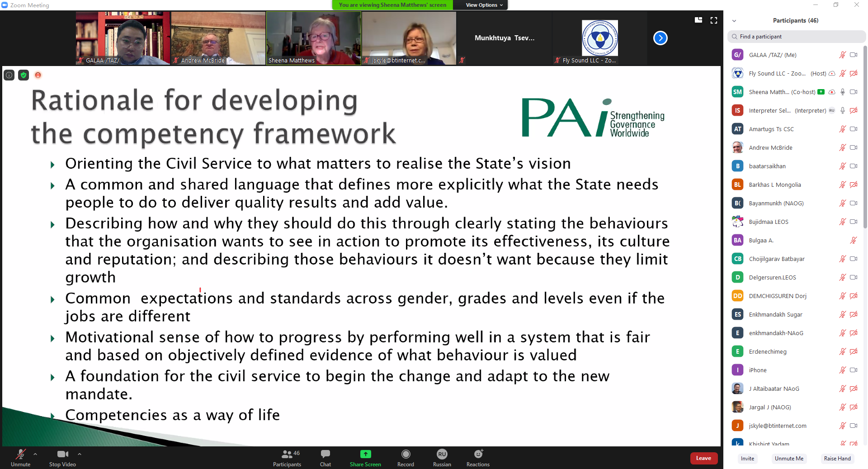Click the Zoom Meeting app icon in title bar
Viewport: 868px width, 469px height.
[x=5, y=5]
